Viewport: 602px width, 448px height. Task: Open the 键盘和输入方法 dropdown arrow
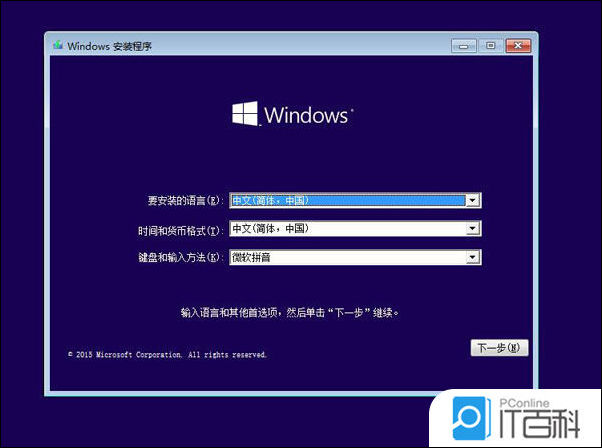[472, 257]
